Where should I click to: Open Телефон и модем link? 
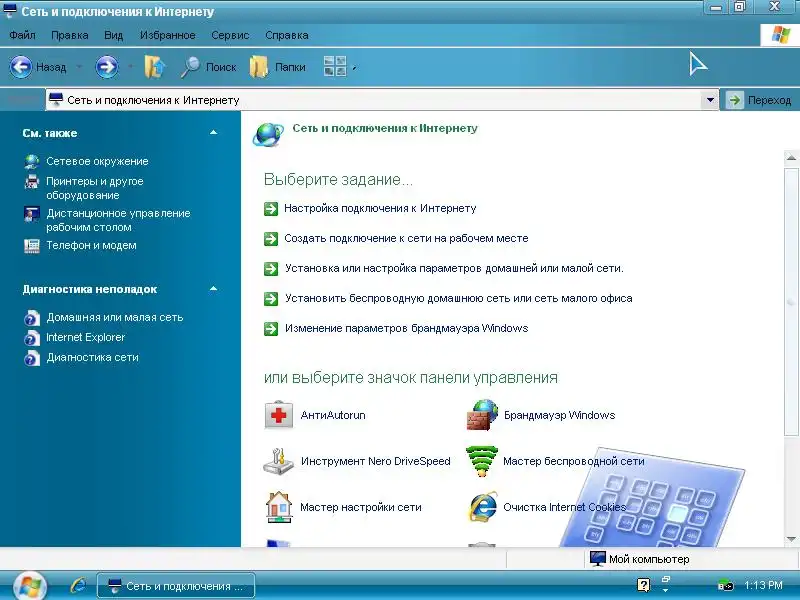click(91, 245)
